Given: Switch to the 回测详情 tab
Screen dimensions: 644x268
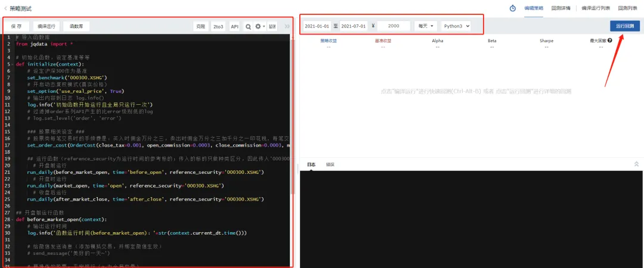Looking at the screenshot, I should (560, 8).
